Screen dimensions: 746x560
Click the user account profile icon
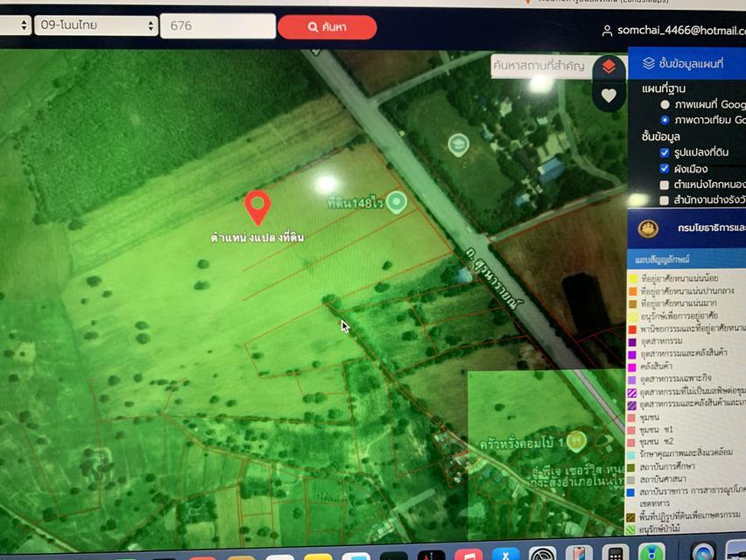[x=607, y=31]
